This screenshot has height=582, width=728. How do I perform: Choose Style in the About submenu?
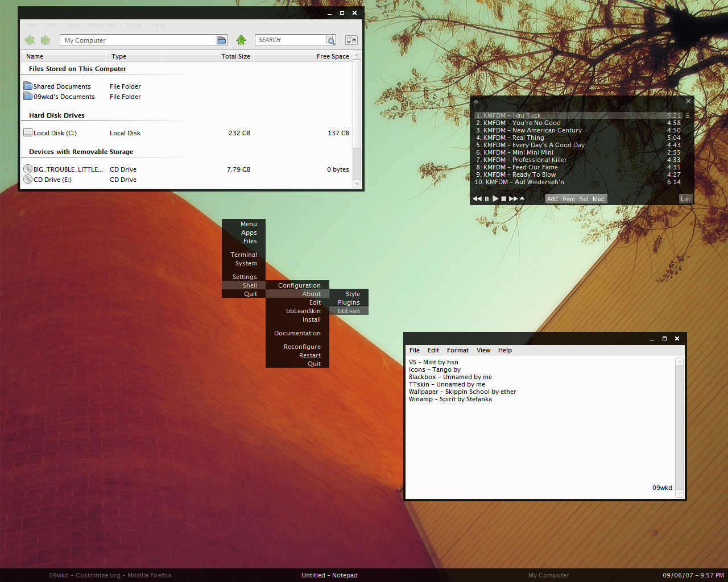349,294
